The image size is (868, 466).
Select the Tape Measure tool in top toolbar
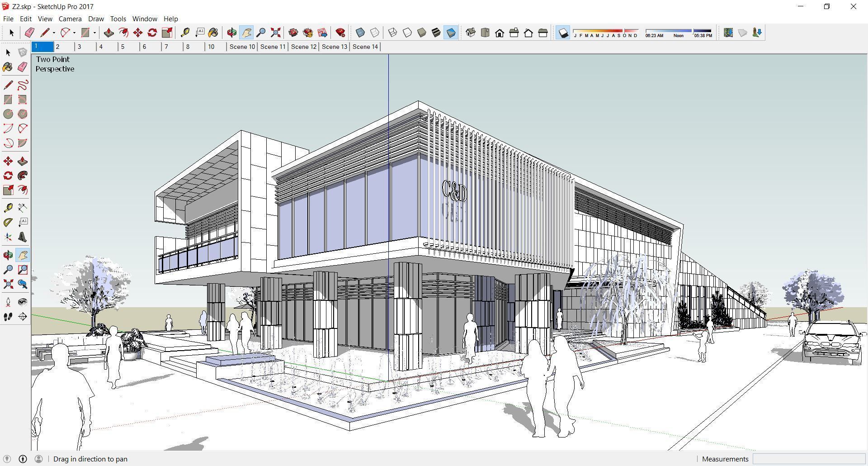pos(185,33)
